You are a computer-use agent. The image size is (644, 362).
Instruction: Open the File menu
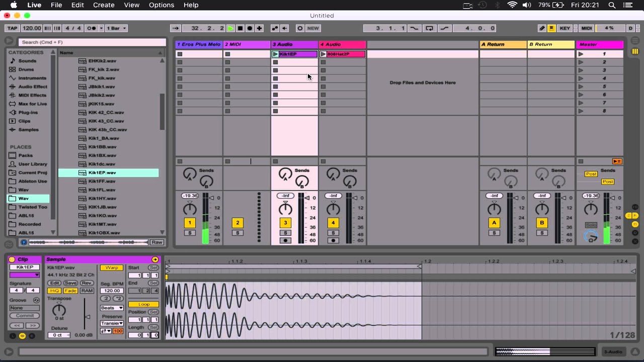(56, 5)
